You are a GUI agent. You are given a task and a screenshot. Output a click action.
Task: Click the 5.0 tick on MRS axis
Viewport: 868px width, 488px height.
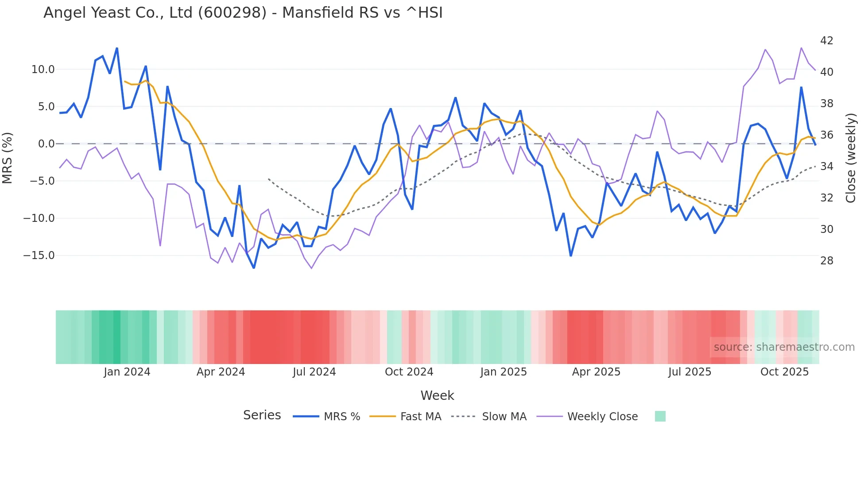click(x=46, y=107)
